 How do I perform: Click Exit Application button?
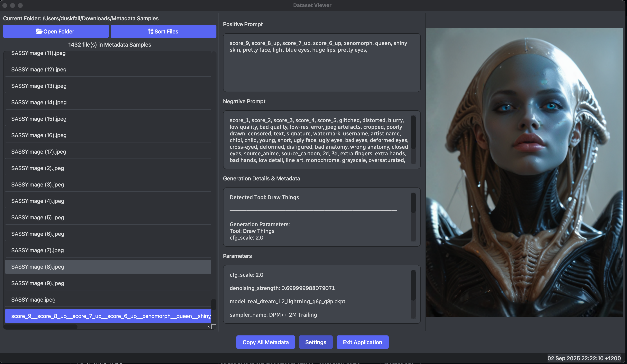coord(362,342)
